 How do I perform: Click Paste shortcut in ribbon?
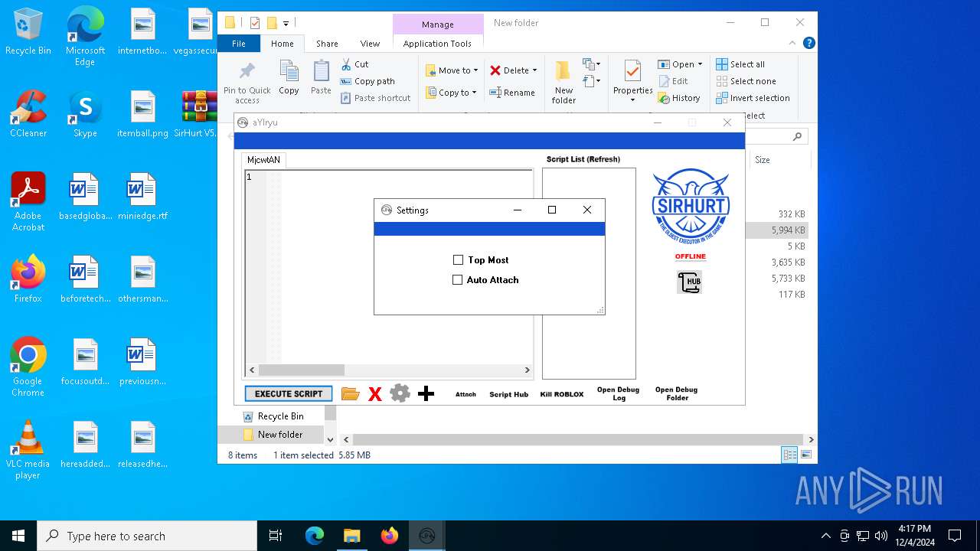click(x=376, y=98)
